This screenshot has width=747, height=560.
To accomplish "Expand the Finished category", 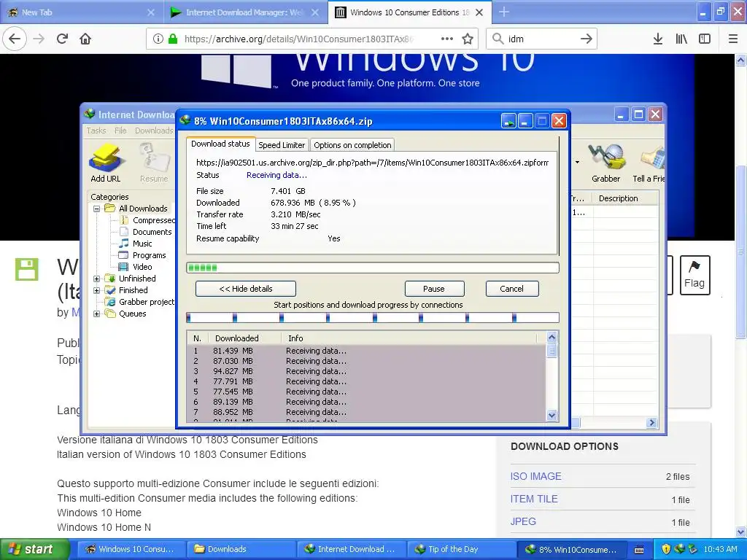I will tap(97, 290).
